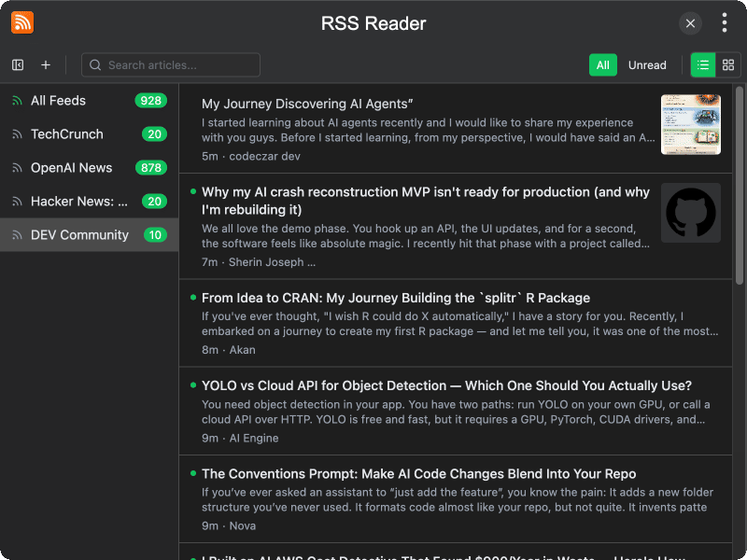This screenshot has height=560, width=747.
Task: Click the OpenAI News 878 unread badge
Action: (150, 168)
